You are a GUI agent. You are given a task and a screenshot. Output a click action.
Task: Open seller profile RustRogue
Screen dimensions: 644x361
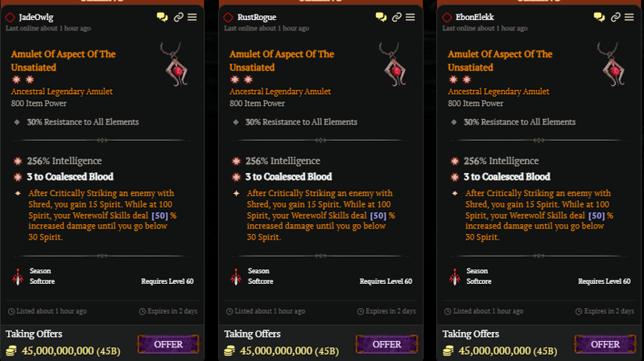point(257,17)
